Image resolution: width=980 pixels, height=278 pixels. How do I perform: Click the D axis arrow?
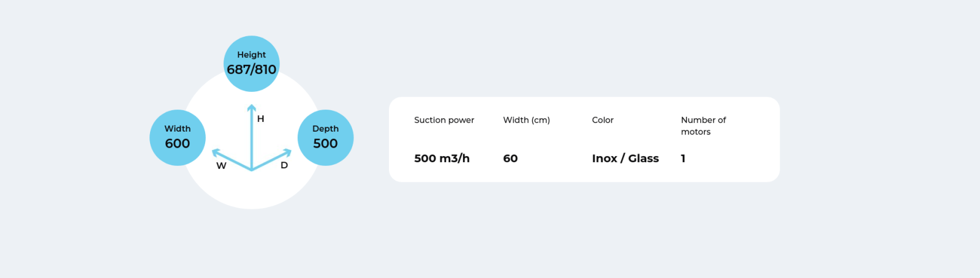point(272,159)
